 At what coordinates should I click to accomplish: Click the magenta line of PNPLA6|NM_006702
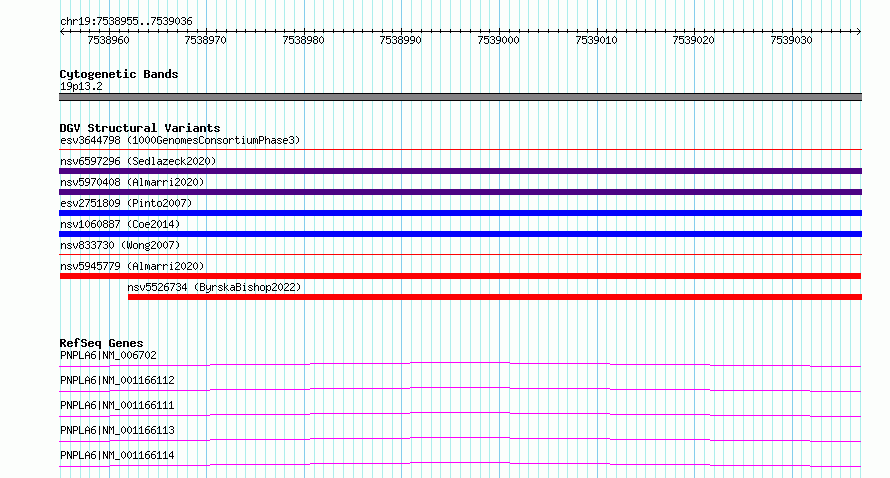point(460,364)
